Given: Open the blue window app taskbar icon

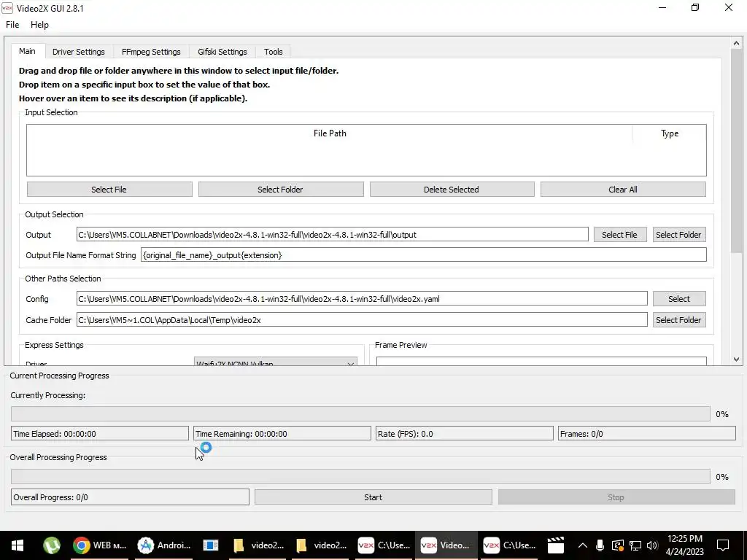Looking at the screenshot, I should click(x=211, y=545).
